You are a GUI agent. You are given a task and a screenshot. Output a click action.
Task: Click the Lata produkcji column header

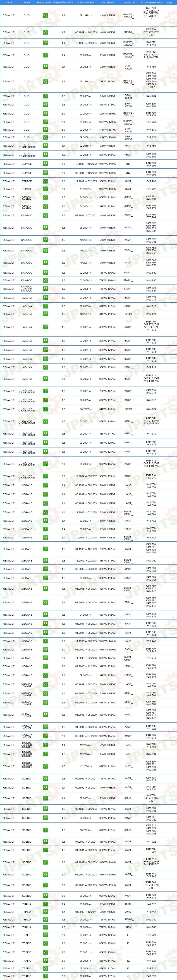point(86,2)
